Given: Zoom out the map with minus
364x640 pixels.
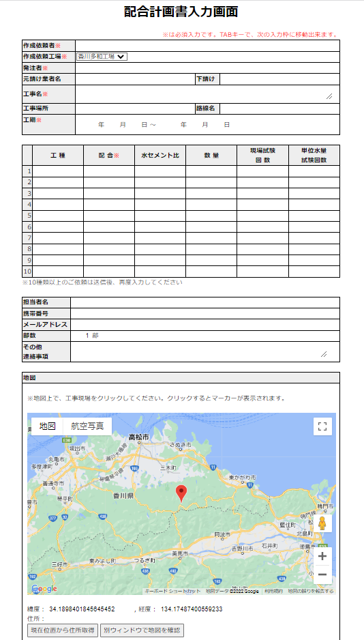Looking at the screenshot, I should coord(322,574).
